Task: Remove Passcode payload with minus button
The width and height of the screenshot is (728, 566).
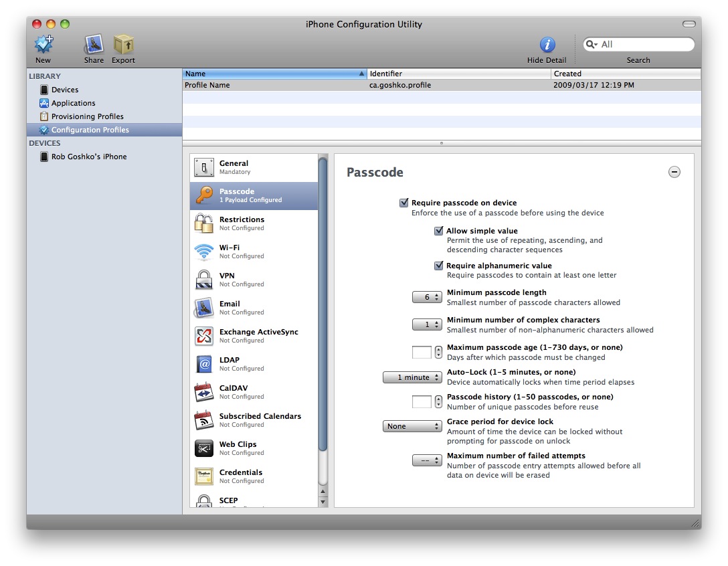Action: click(x=674, y=172)
